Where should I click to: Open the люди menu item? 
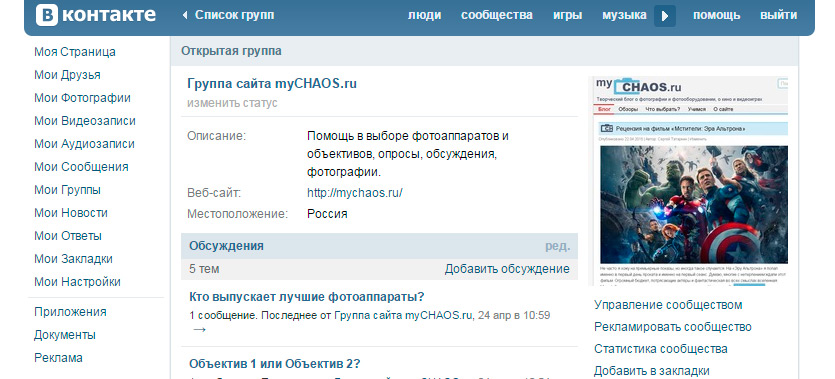424,15
